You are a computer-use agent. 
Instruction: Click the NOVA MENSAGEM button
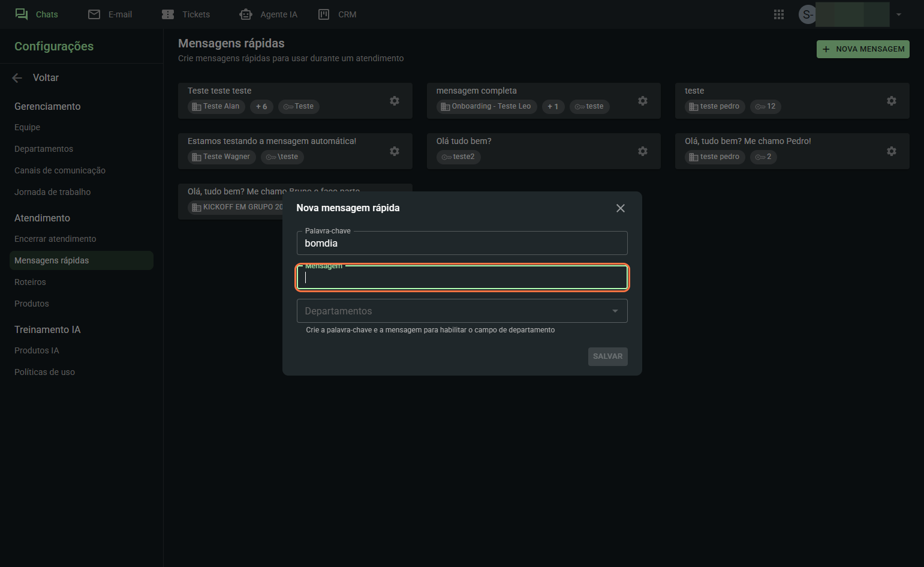pyautogui.click(x=863, y=49)
